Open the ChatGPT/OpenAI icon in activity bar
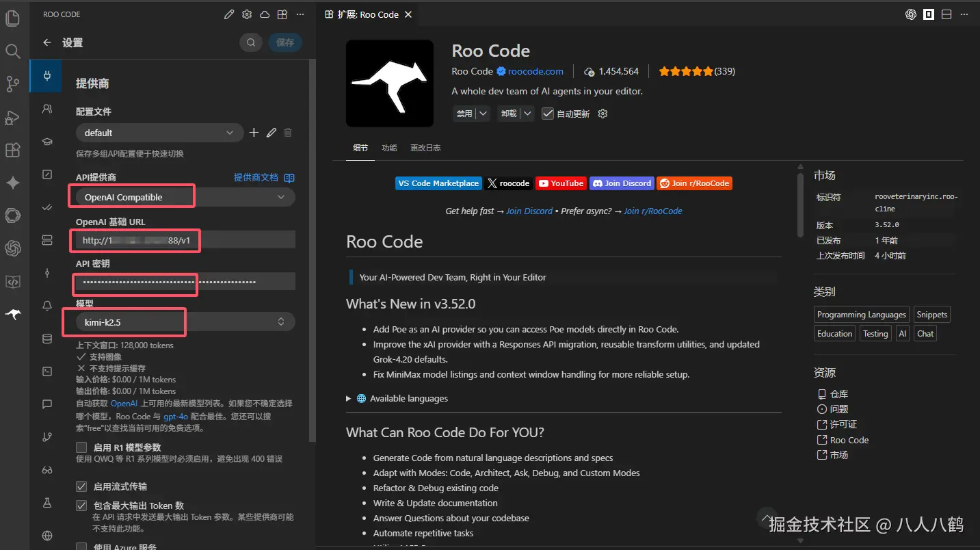 [12, 248]
